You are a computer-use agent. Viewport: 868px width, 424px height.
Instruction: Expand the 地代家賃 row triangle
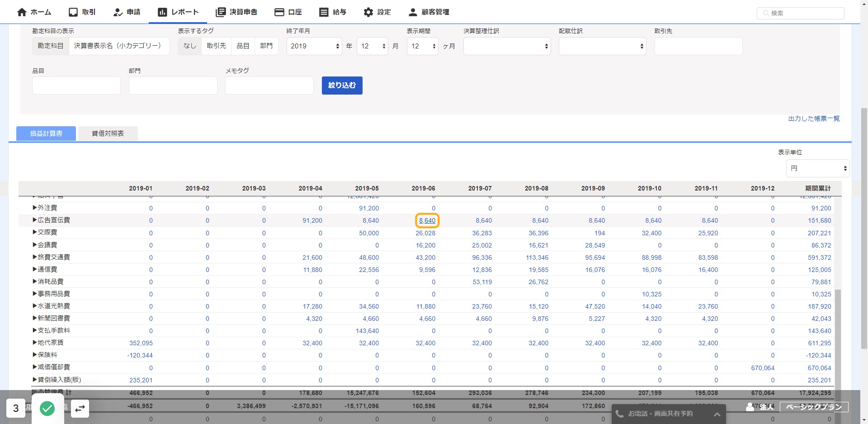coord(35,343)
